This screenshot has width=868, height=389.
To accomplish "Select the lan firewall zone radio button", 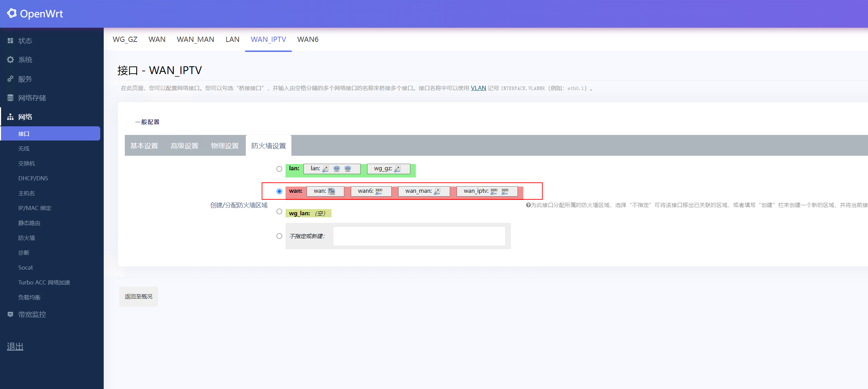I will (279, 169).
